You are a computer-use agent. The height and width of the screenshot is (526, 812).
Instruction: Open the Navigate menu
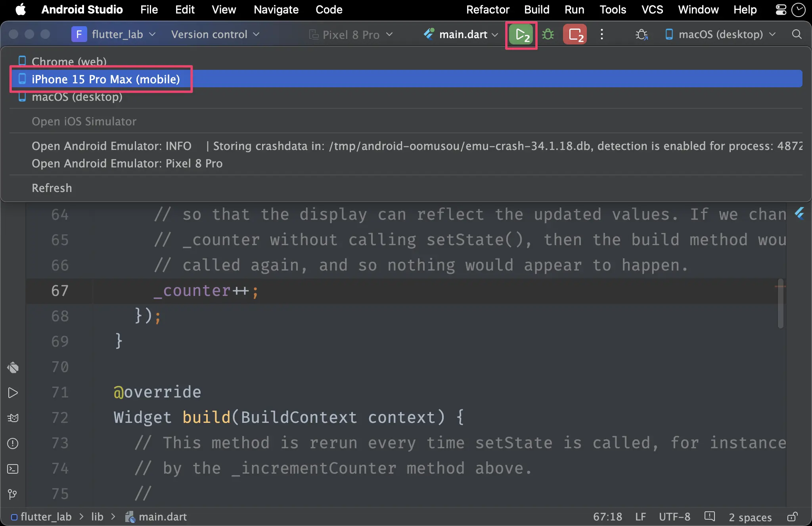pyautogui.click(x=276, y=10)
